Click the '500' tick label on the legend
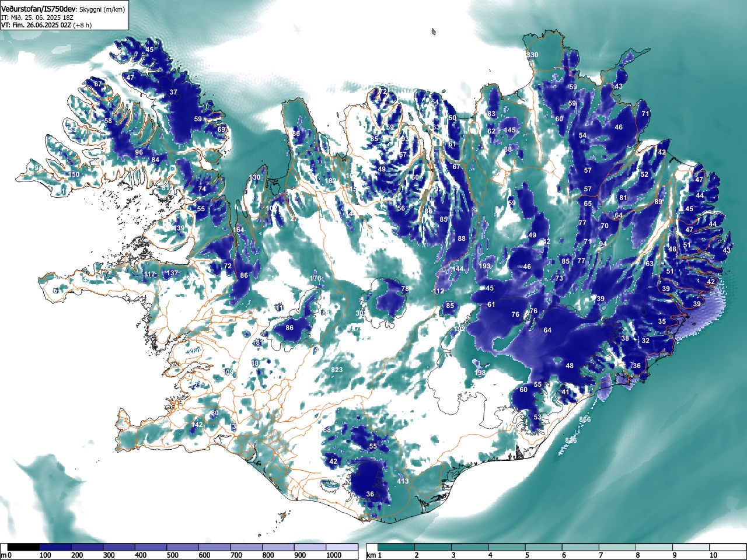Viewport: 747px width, 560px height. (x=172, y=555)
